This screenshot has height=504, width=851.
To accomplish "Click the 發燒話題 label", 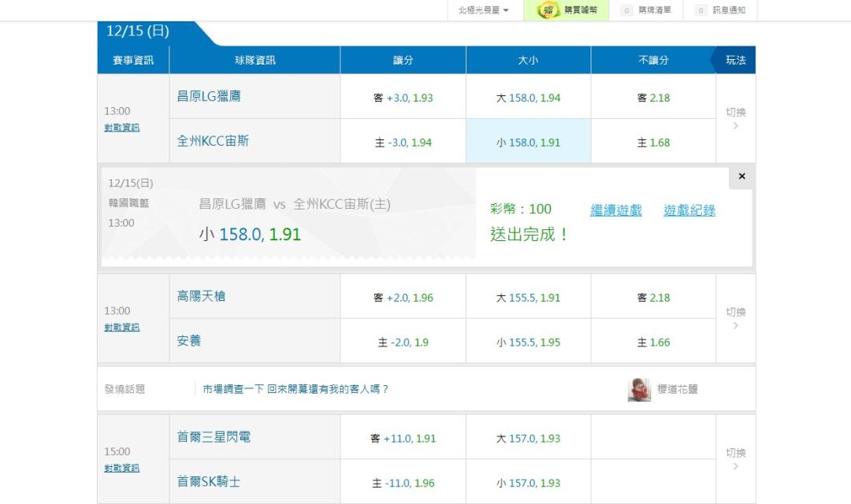I will click(124, 389).
